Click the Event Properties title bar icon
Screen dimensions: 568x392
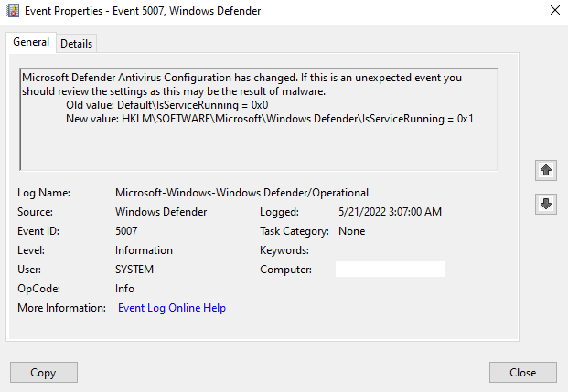pos(13,11)
